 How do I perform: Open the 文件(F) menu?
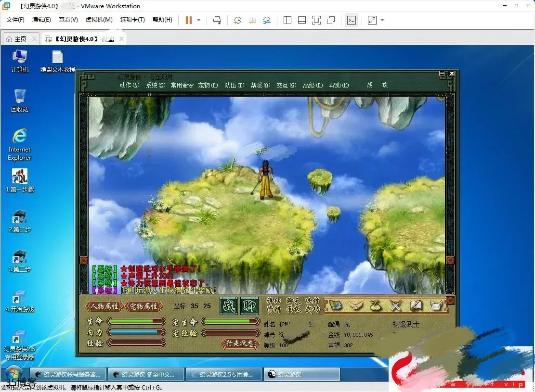point(15,20)
